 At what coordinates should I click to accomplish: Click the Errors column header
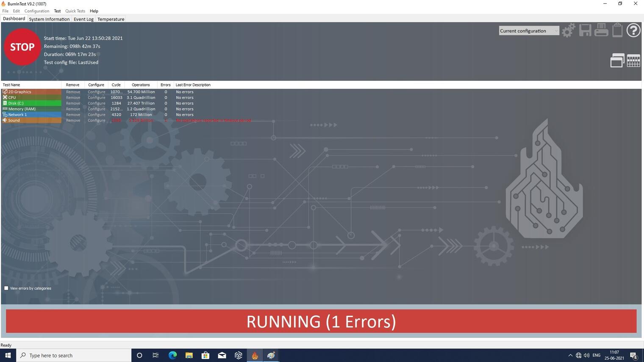pos(166,85)
